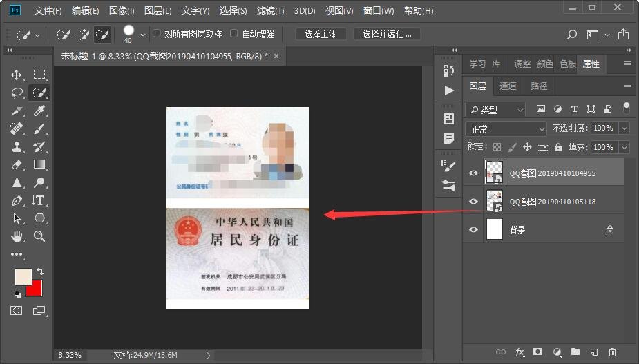Open the 滤镜(T) menu
Viewport: 639px width, 364px height.
(270, 10)
